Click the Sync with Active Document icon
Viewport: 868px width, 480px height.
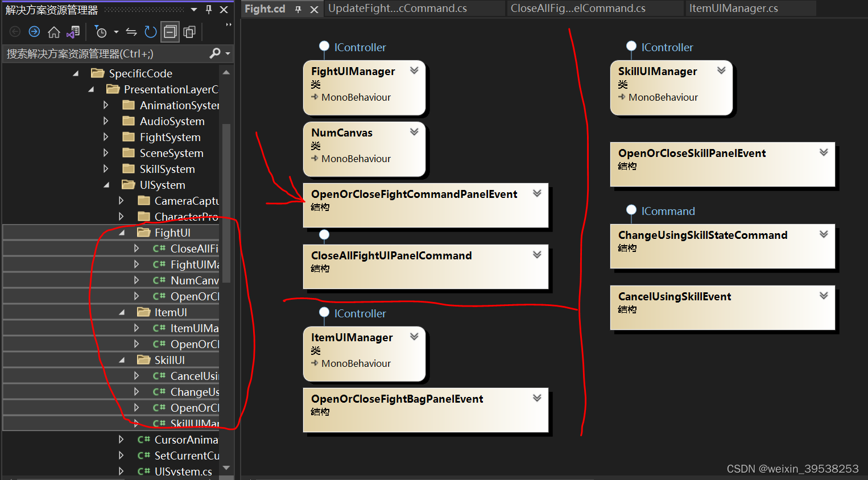pyautogui.click(x=131, y=32)
